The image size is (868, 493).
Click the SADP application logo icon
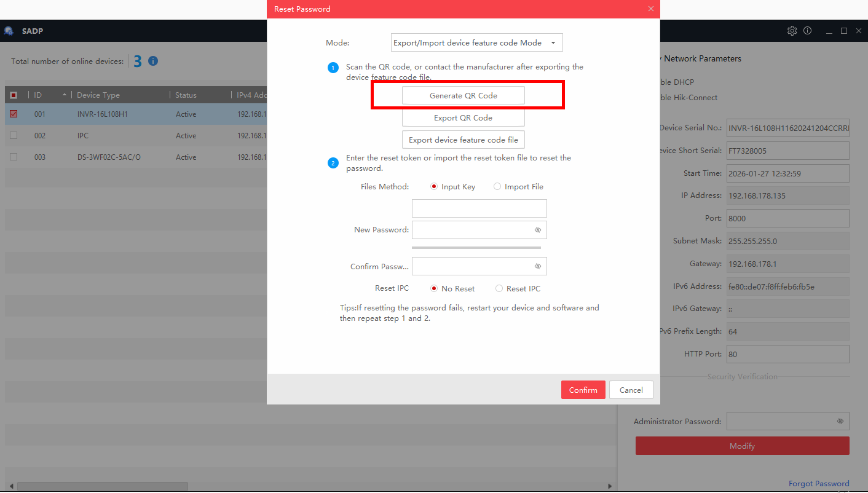point(9,31)
